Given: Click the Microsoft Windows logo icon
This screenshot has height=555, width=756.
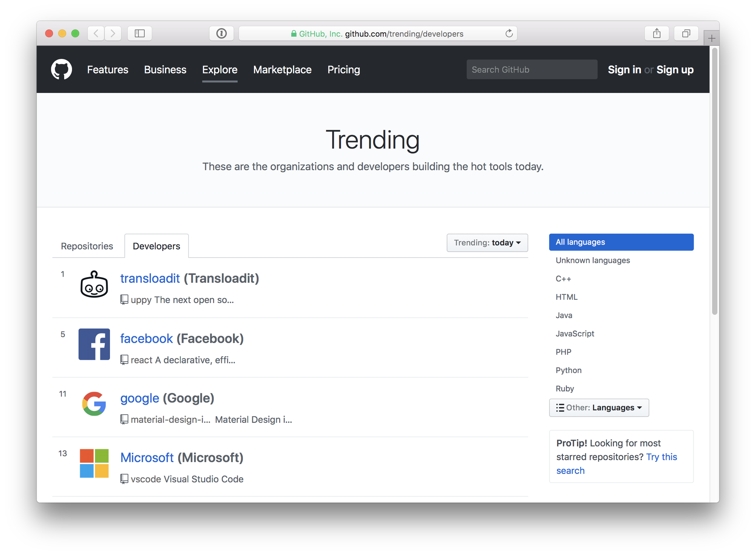Looking at the screenshot, I should [94, 464].
